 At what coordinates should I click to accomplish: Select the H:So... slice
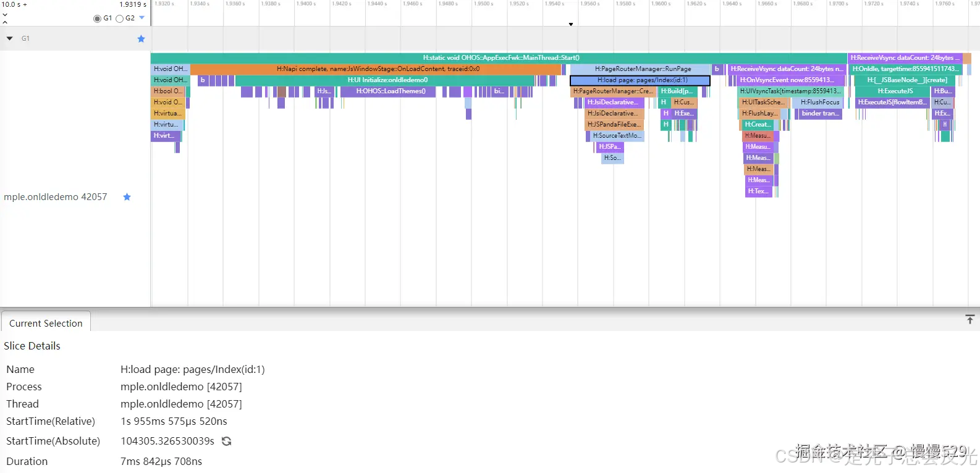613,158
